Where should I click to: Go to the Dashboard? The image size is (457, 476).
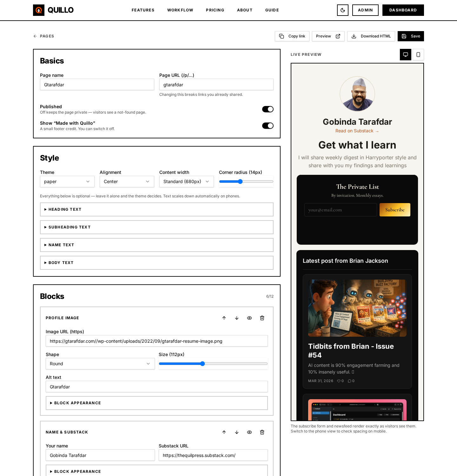[403, 10]
